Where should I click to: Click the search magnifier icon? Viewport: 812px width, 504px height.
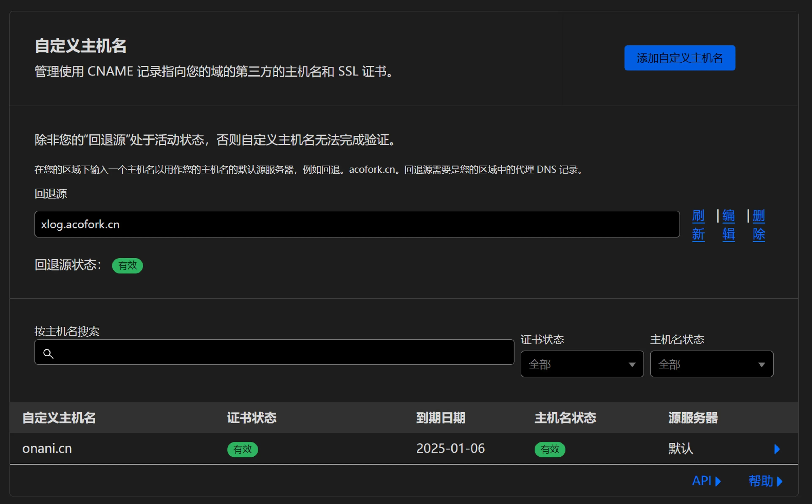48,354
